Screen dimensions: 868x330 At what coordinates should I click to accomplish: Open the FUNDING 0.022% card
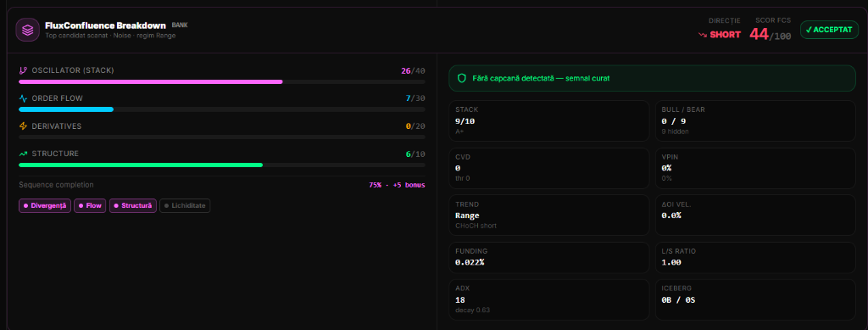click(548, 257)
